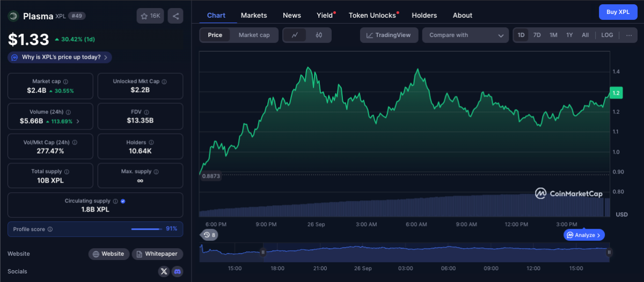
Task: Click the share icon next to watchlist
Action: tap(175, 16)
